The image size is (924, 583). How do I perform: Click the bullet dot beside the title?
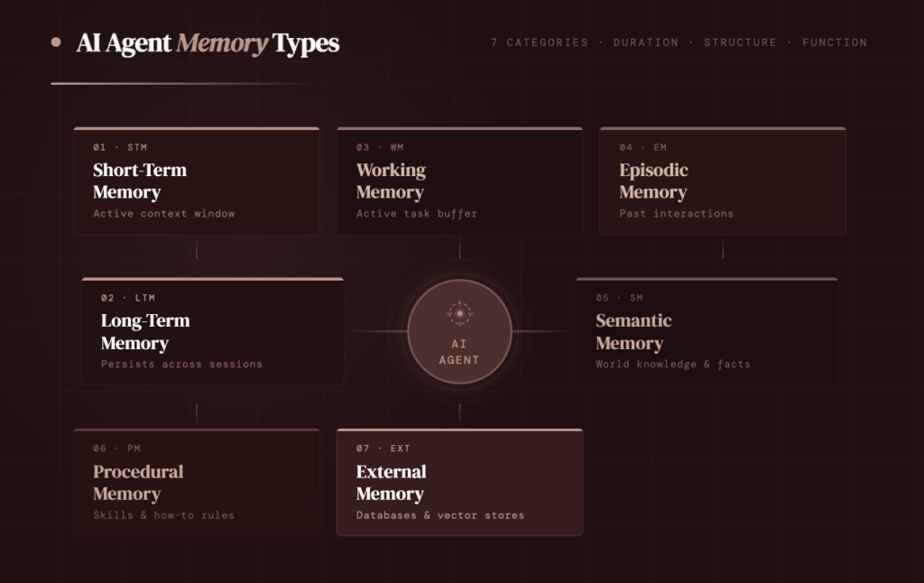coord(56,42)
